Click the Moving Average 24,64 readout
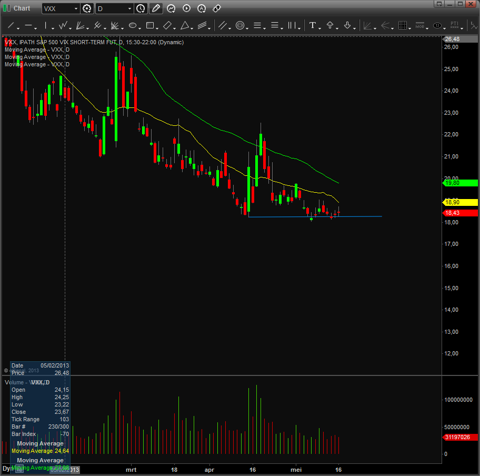This screenshot has height=476, width=480. (x=40, y=451)
